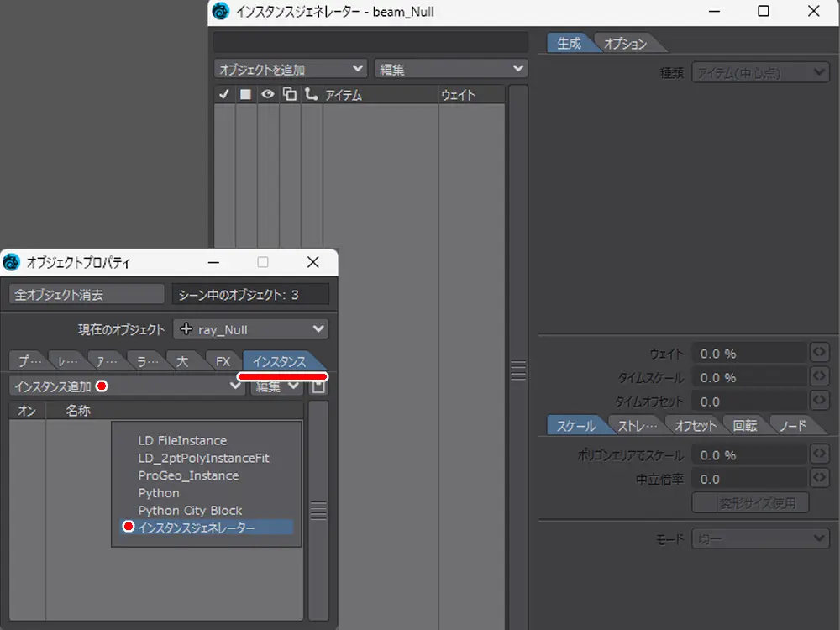Open the 現在のオブジェクト ray_Null dropdown
The height and width of the screenshot is (630, 840).
tap(250, 329)
